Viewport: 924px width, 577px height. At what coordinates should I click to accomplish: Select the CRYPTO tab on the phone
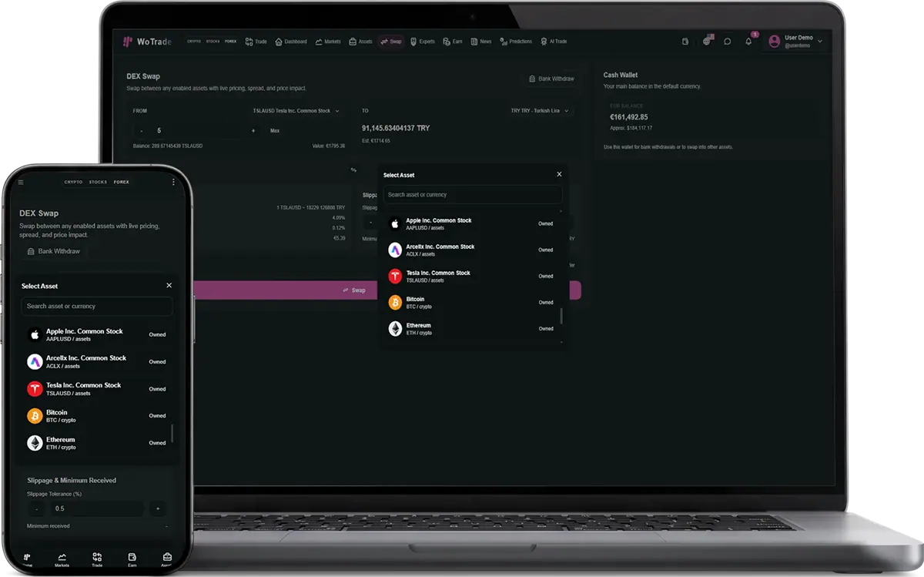coord(73,183)
